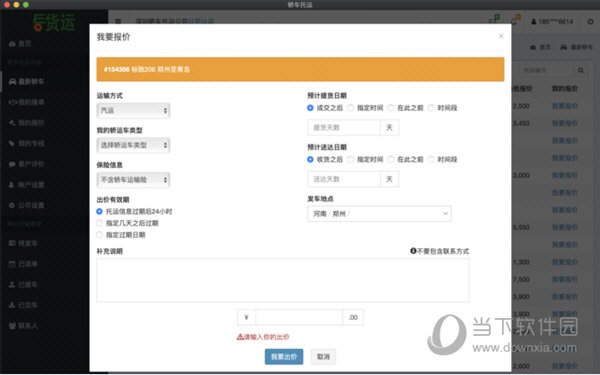Click the 货运 logo in the sidebar

[x=54, y=23]
